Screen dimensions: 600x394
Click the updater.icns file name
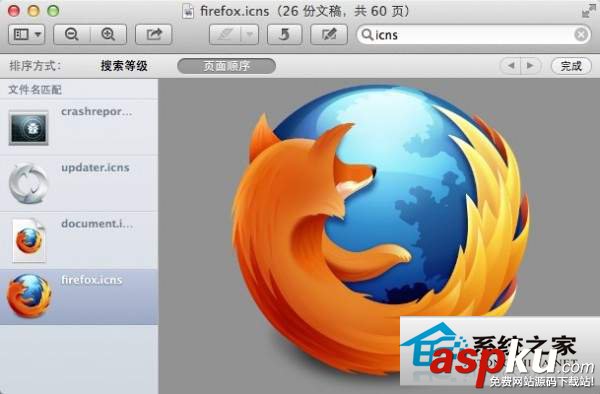95,168
